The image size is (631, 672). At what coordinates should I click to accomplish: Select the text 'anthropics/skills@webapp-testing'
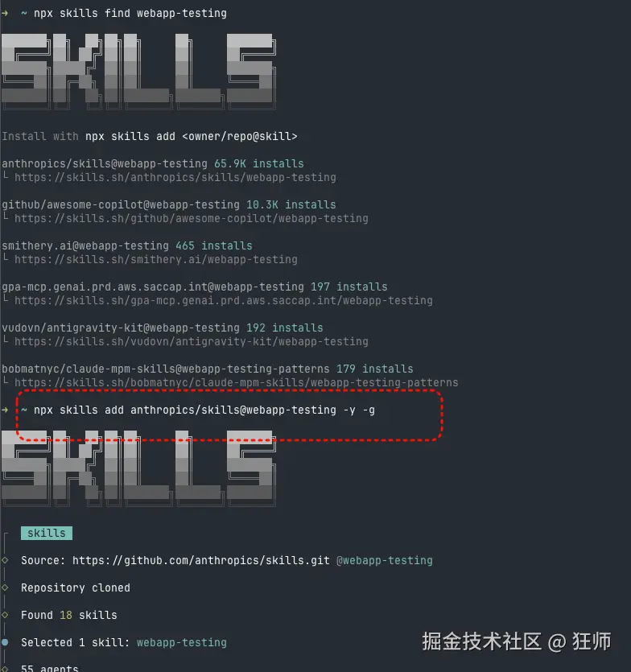coord(105,163)
